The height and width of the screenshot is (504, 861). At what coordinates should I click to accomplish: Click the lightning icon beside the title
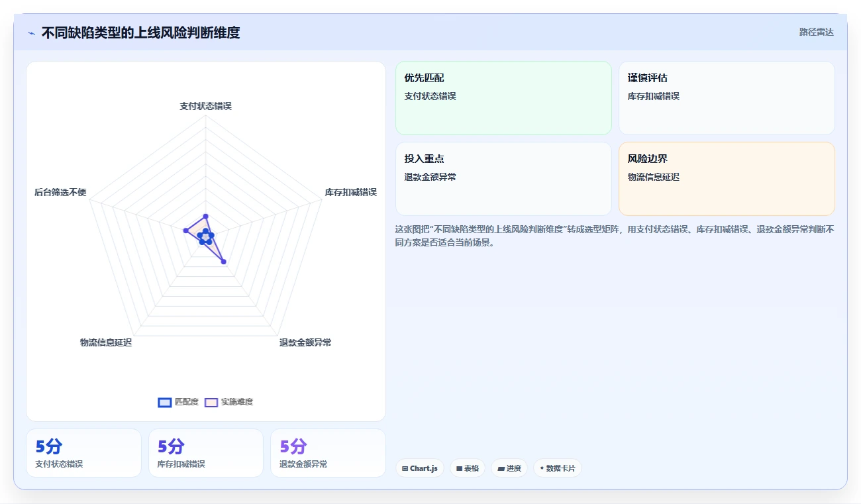click(x=31, y=33)
